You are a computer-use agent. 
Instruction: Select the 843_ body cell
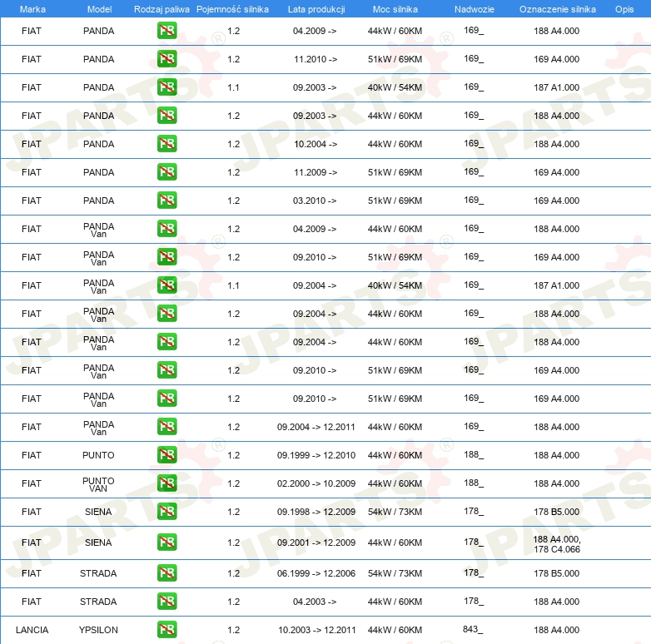[x=473, y=630]
